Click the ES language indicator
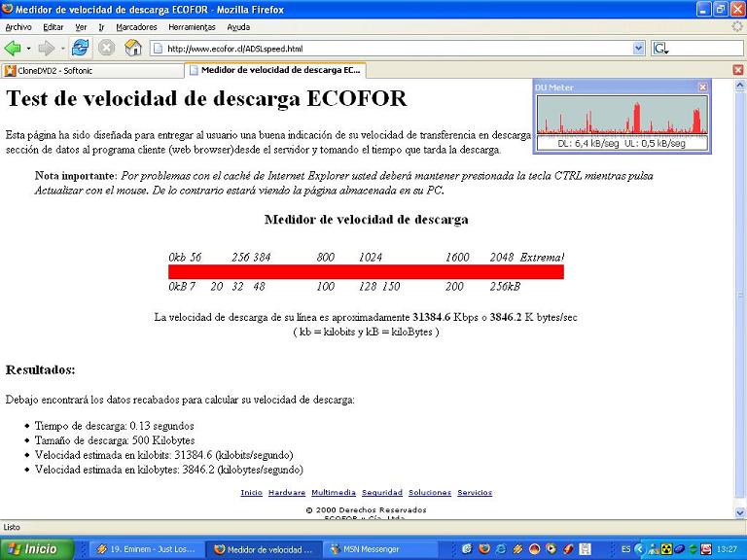The height and width of the screenshot is (560, 747). click(626, 549)
